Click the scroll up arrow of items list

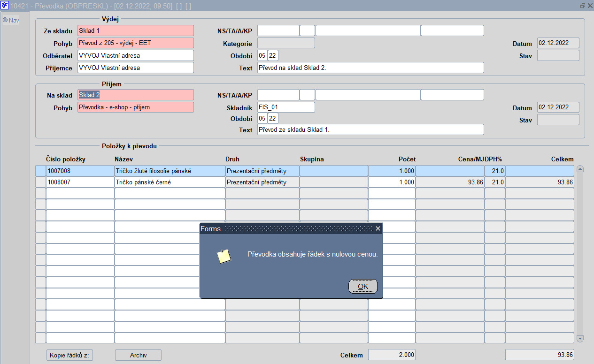(580, 169)
